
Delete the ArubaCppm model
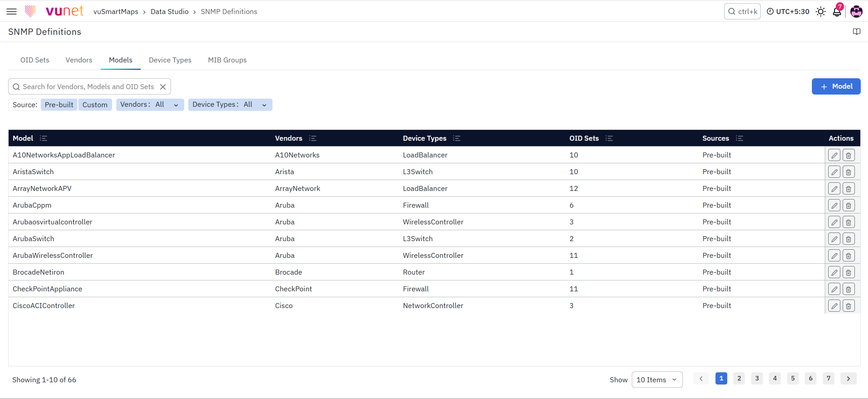pos(849,205)
